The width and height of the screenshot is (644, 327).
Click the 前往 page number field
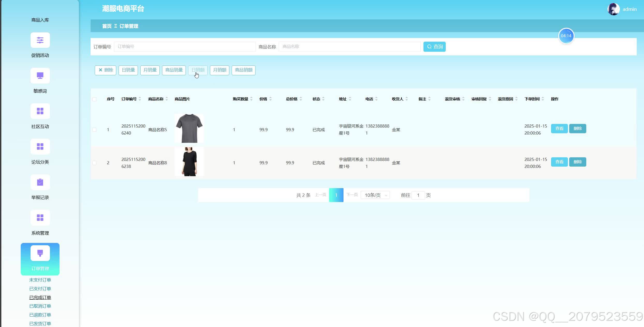[x=418, y=195]
